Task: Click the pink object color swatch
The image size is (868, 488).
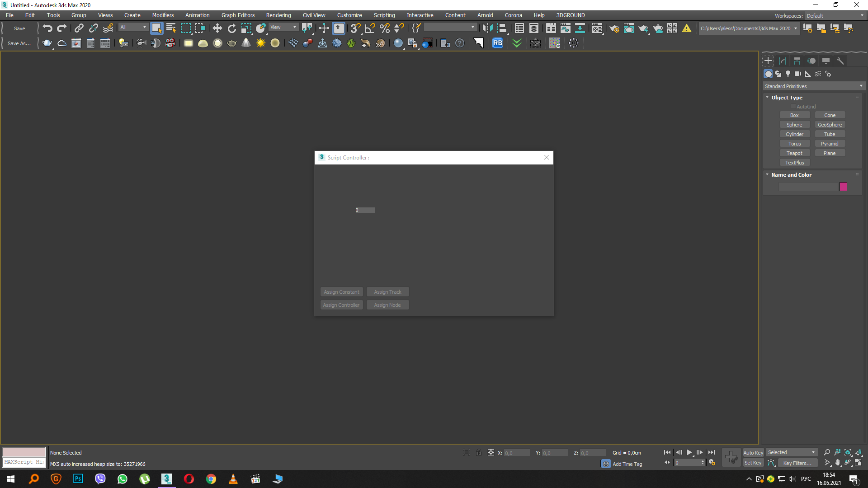Action: 843,187
